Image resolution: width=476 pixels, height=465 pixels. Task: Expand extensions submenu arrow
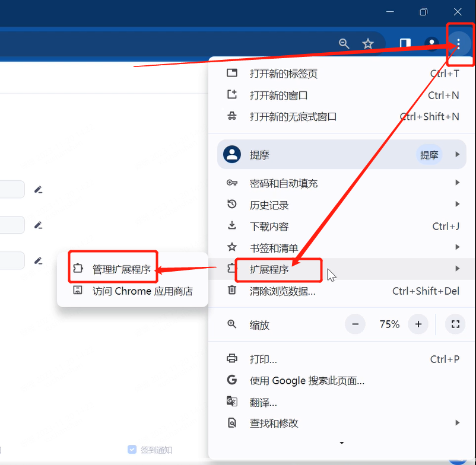(457, 269)
